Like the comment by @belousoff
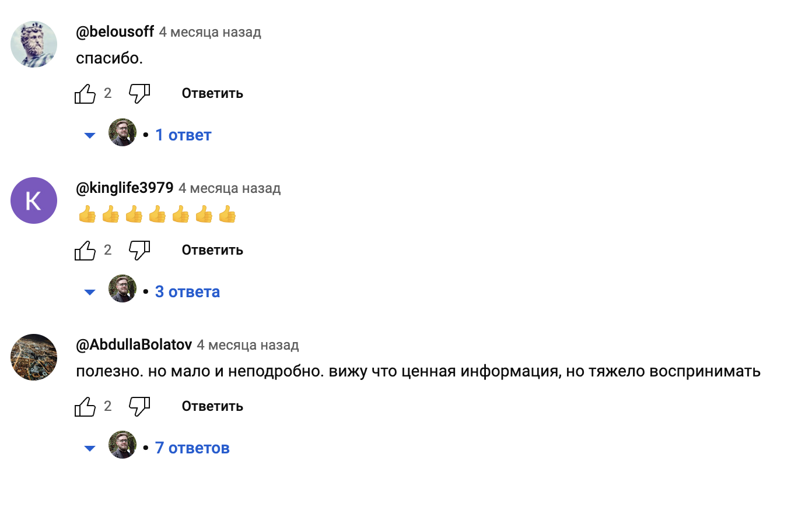 point(85,93)
